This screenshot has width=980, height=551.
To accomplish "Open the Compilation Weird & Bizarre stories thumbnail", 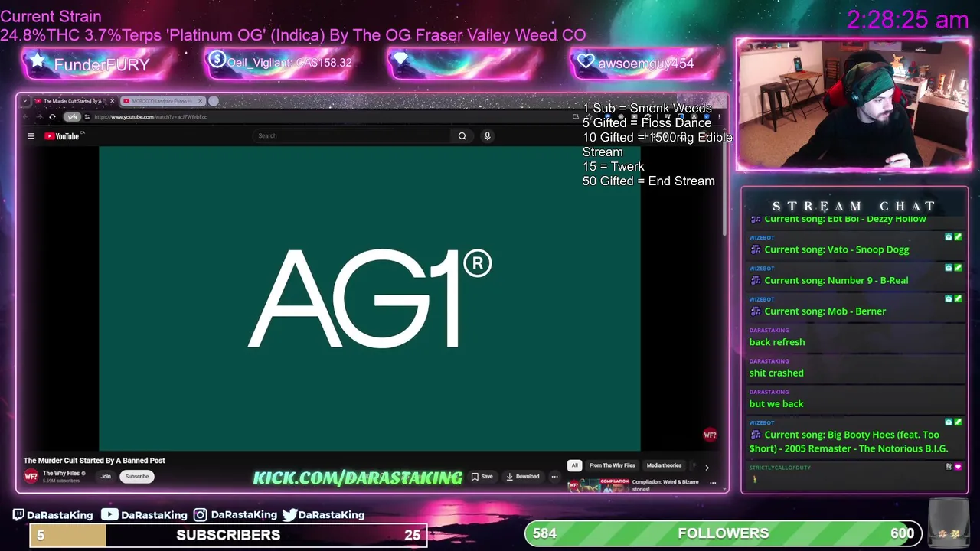I will pyautogui.click(x=598, y=485).
